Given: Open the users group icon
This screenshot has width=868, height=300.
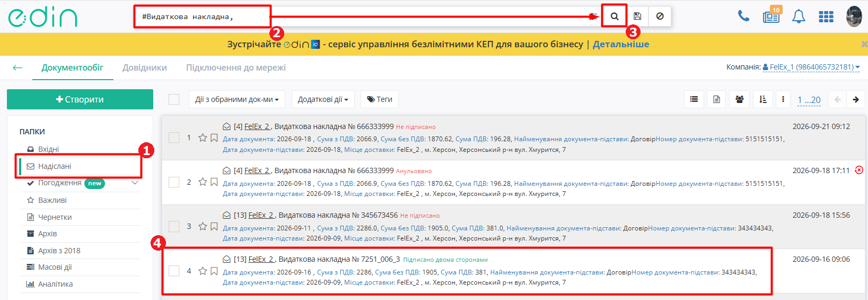Looking at the screenshot, I should point(739,99).
